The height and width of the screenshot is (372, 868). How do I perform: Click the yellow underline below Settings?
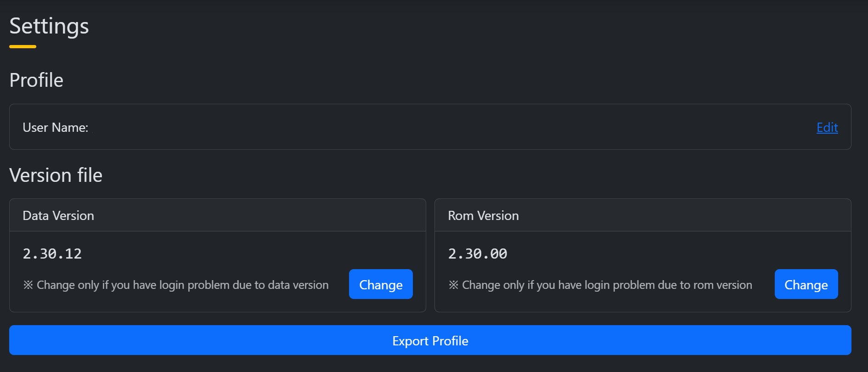click(23, 46)
